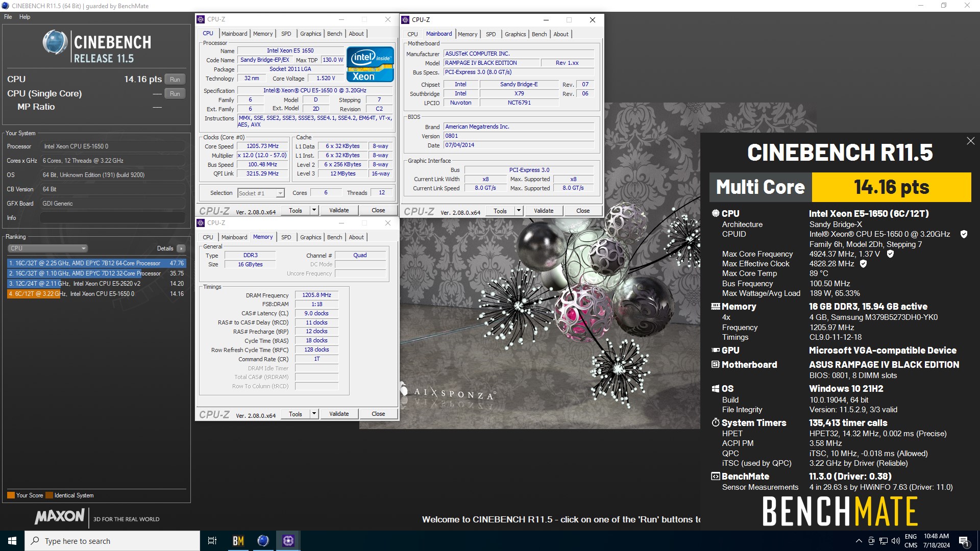The height and width of the screenshot is (551, 980).
Task: Open the notification center icon
Action: [964, 541]
